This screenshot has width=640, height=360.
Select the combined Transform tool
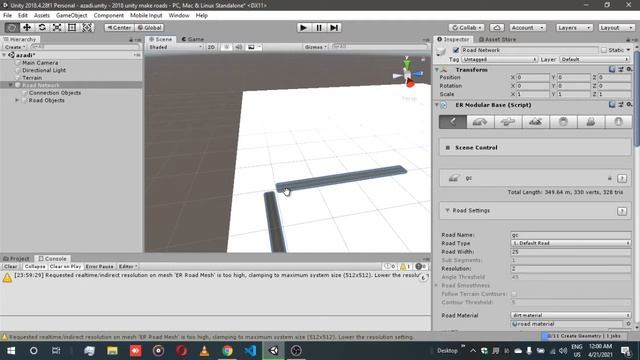point(87,27)
